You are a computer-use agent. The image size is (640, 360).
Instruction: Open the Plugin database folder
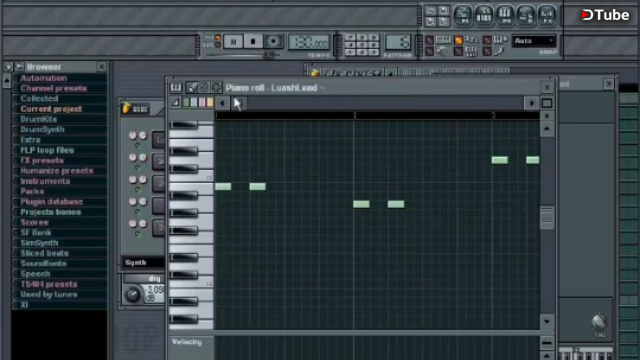click(x=51, y=202)
